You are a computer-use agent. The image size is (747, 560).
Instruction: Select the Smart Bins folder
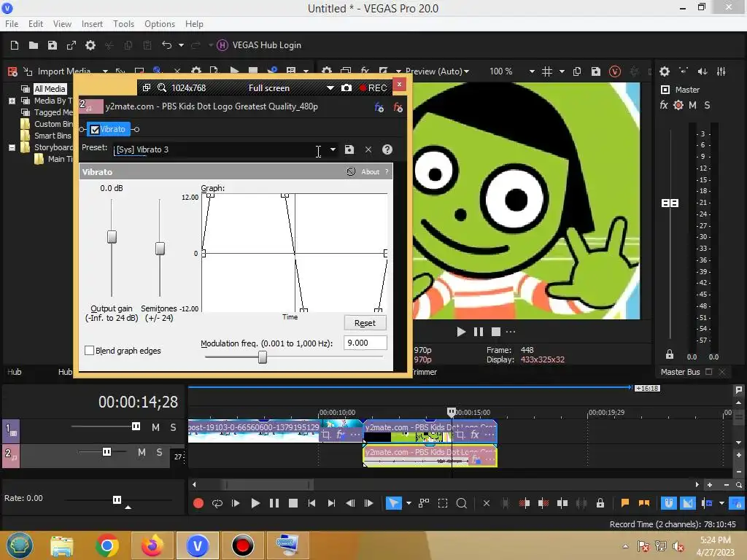53,136
